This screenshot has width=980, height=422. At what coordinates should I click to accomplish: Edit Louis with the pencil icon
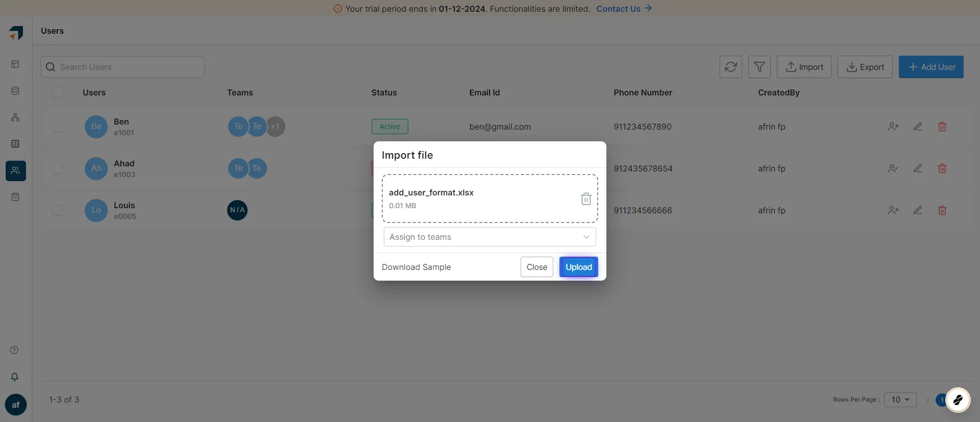tap(917, 210)
